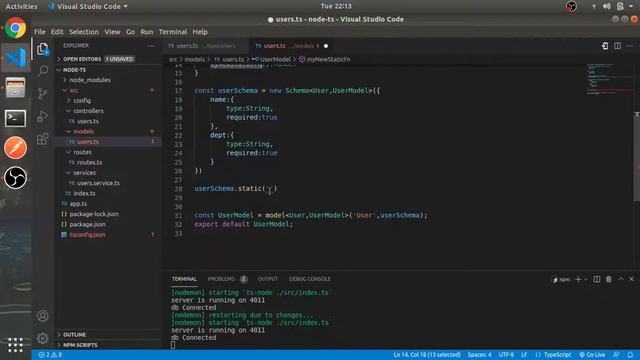Open package.json in the explorer
This screenshot has width=640, height=360.
[x=87, y=224]
